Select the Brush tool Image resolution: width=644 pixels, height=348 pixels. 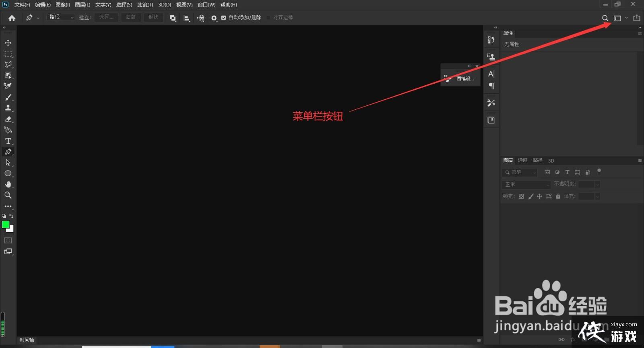click(8, 97)
